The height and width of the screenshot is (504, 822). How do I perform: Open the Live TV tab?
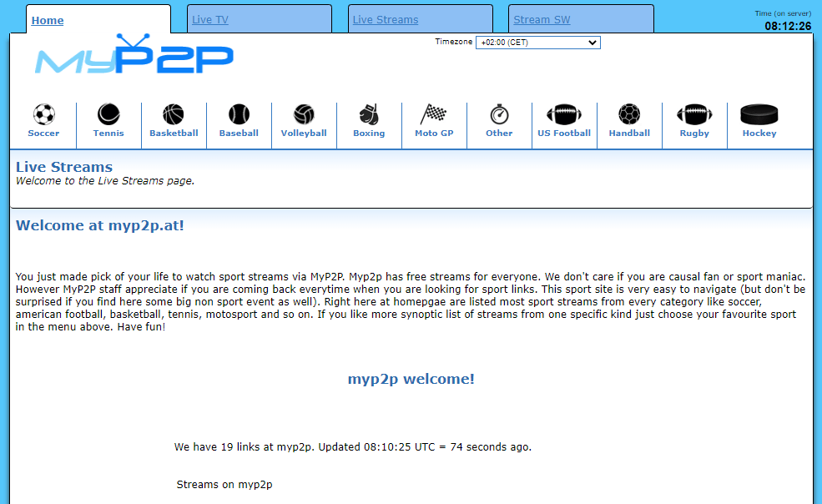coord(210,20)
